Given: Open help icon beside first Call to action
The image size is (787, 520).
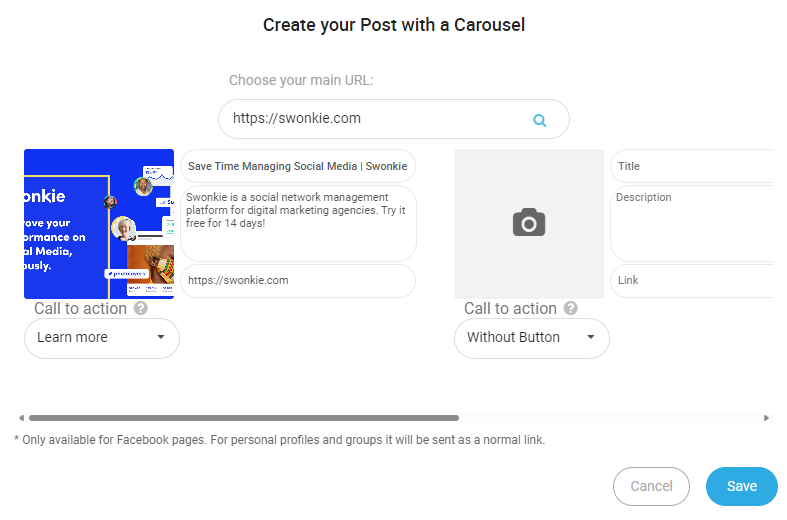Looking at the screenshot, I should [x=141, y=308].
